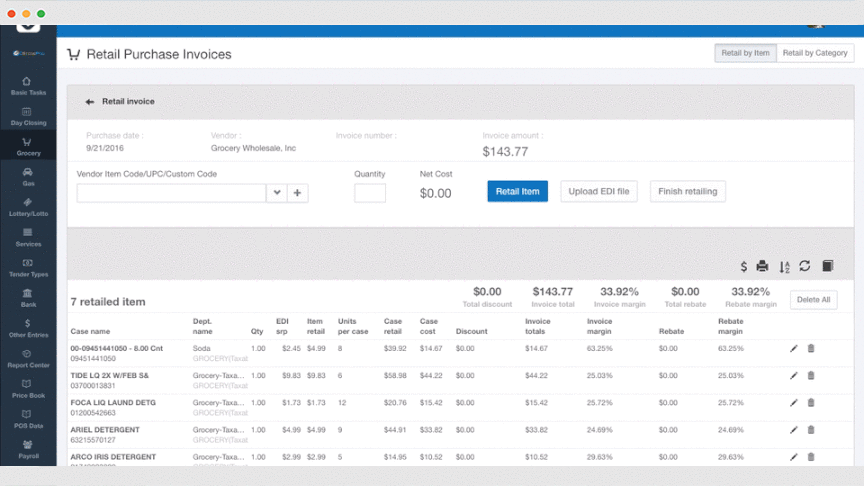Open Gas section in sidebar
This screenshot has width=864, height=486.
coord(27,176)
